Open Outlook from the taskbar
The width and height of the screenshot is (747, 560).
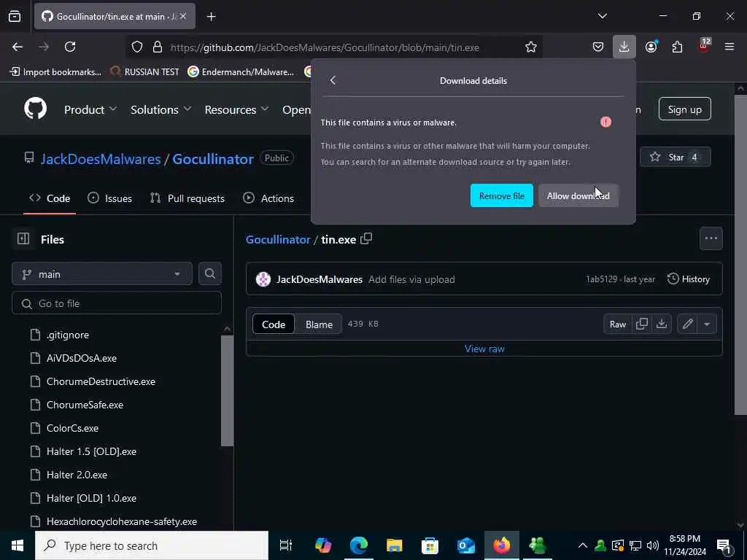click(465, 545)
